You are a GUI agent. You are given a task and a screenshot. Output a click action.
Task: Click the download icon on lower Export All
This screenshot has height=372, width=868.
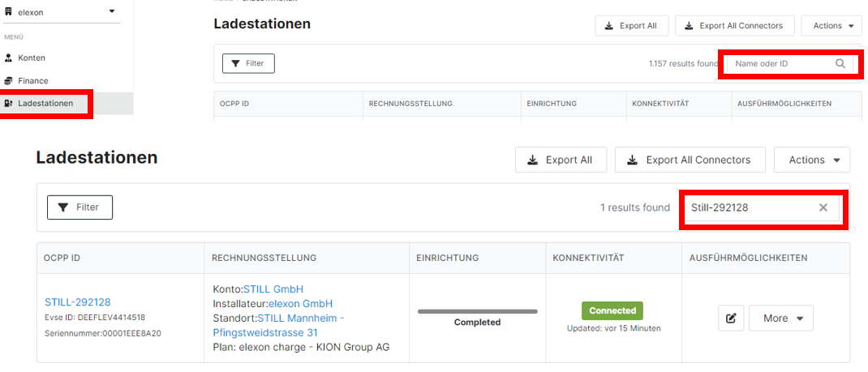click(x=532, y=160)
